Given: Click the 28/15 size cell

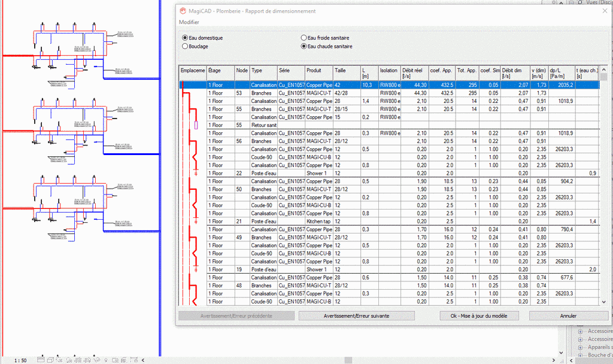Looking at the screenshot, I should [x=347, y=109].
